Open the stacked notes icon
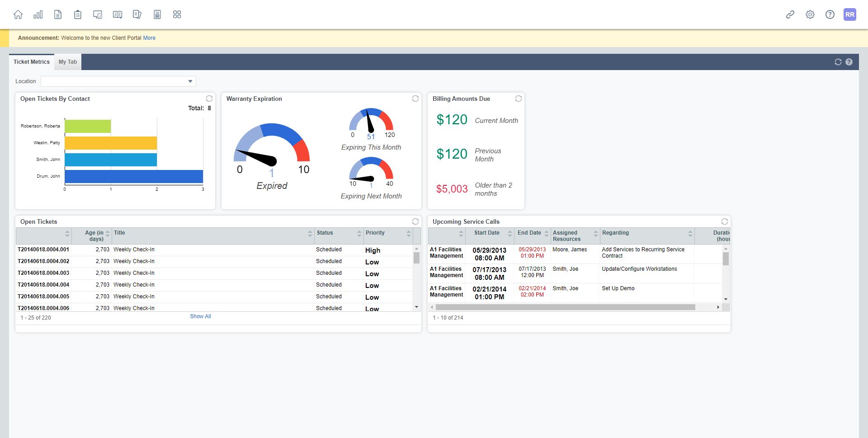Viewport: 868px width, 438px height. pos(137,14)
